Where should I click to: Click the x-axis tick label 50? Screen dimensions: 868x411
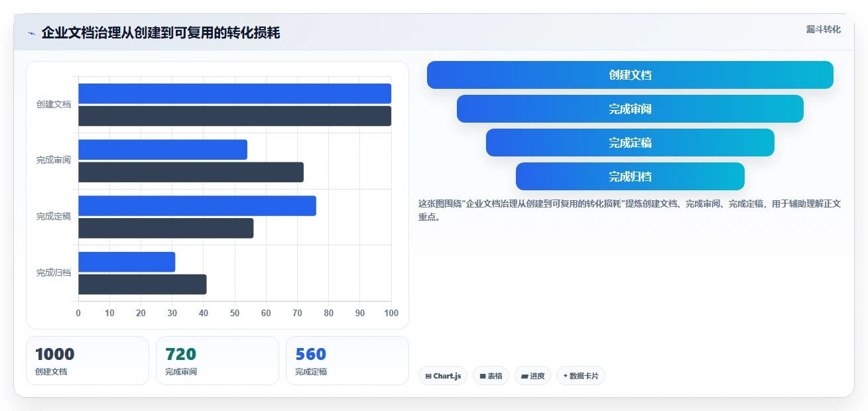tap(235, 313)
